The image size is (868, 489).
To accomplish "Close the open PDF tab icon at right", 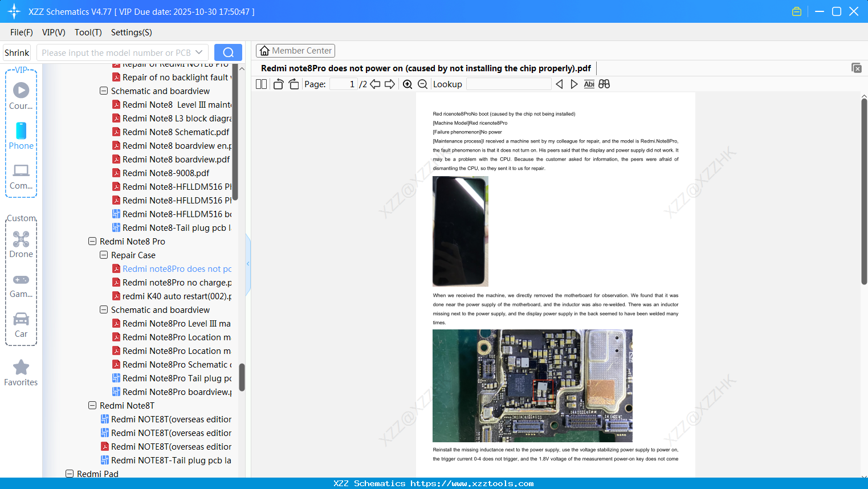I will pyautogui.click(x=857, y=68).
